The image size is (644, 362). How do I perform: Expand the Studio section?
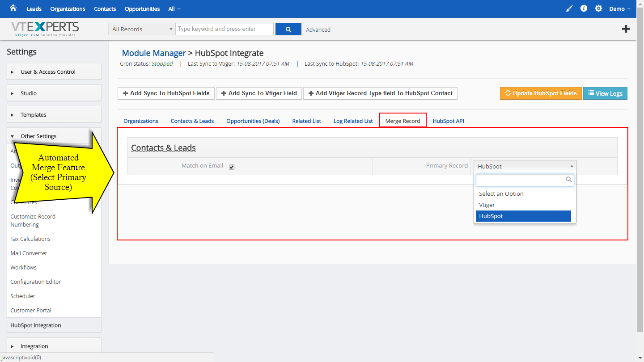[54, 93]
